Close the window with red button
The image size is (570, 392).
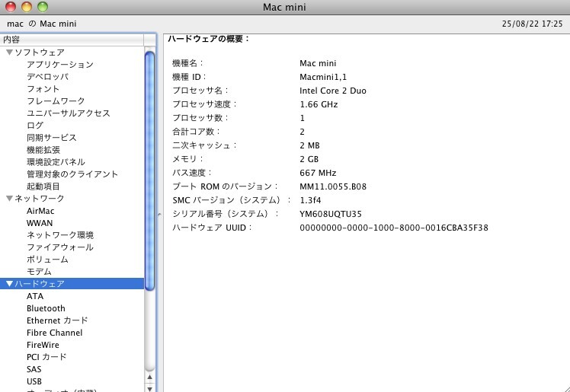tap(11, 7)
